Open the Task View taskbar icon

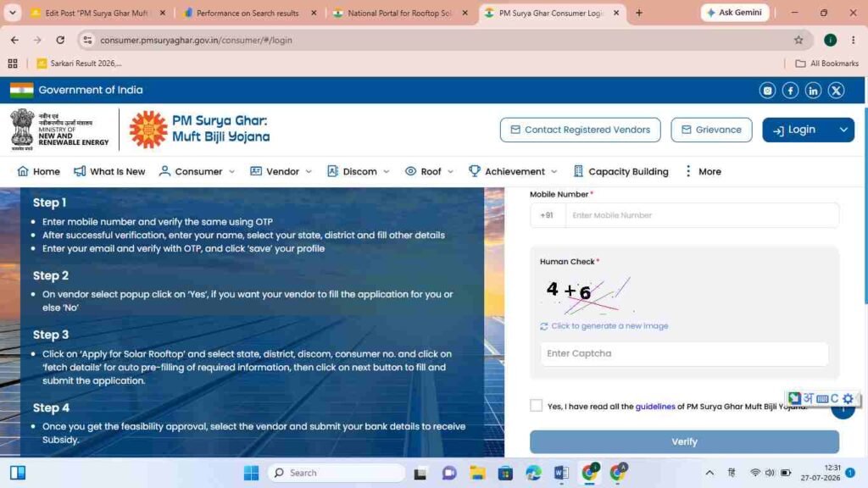point(420,473)
